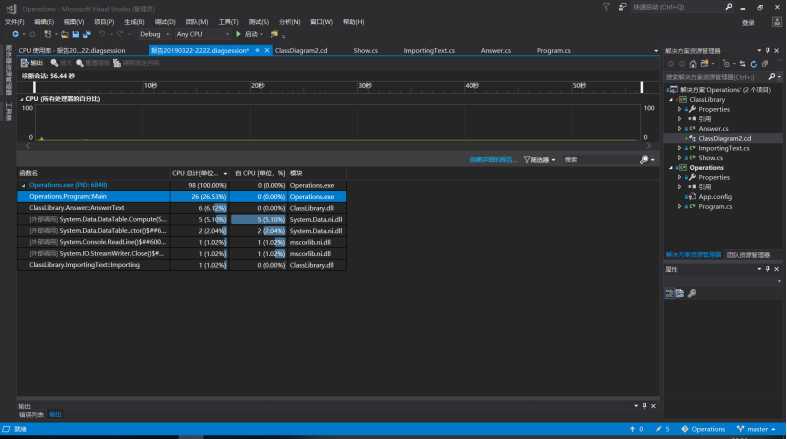Expand Program.cs node in Solution Explorer

click(680, 207)
